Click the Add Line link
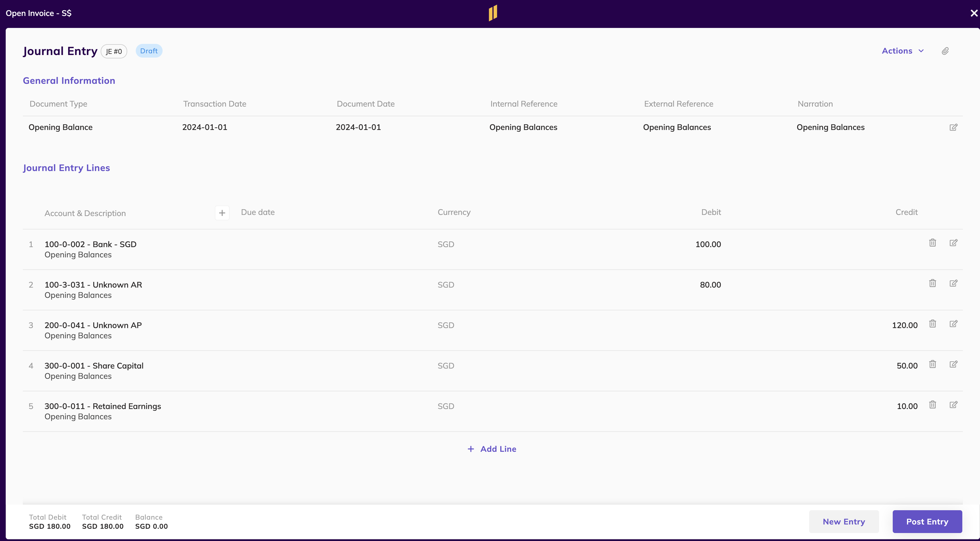The image size is (980, 541). point(491,449)
